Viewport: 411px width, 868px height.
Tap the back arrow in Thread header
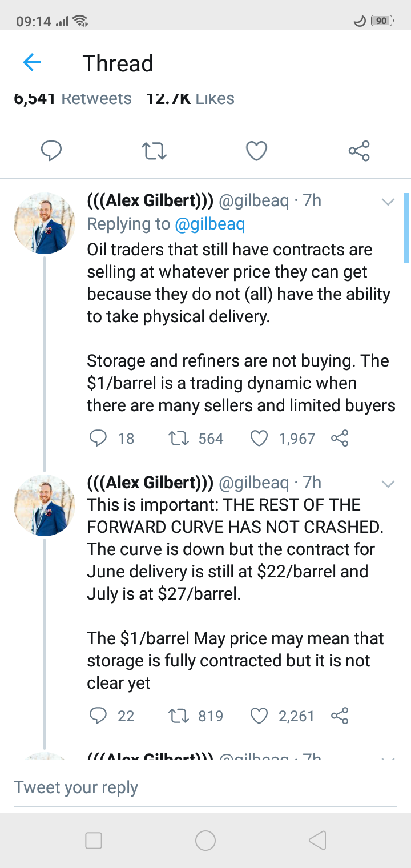point(32,62)
